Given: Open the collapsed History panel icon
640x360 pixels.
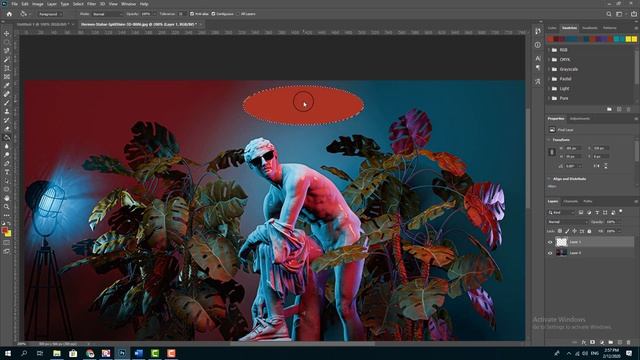Looking at the screenshot, I should click(538, 31).
